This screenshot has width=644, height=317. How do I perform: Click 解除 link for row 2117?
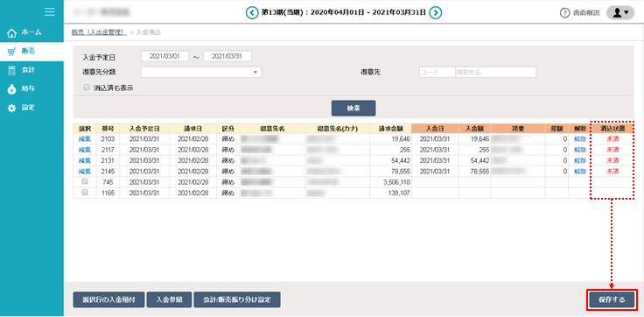click(579, 150)
